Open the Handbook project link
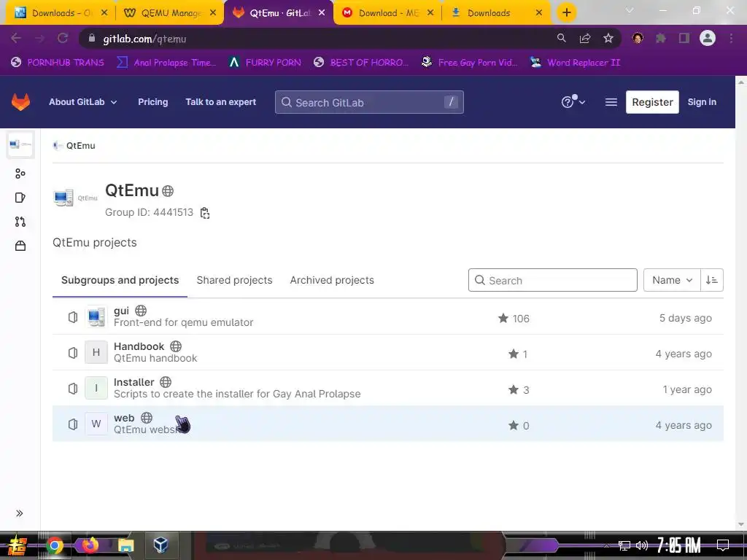Screen dimensions: 747x560 pos(139,346)
